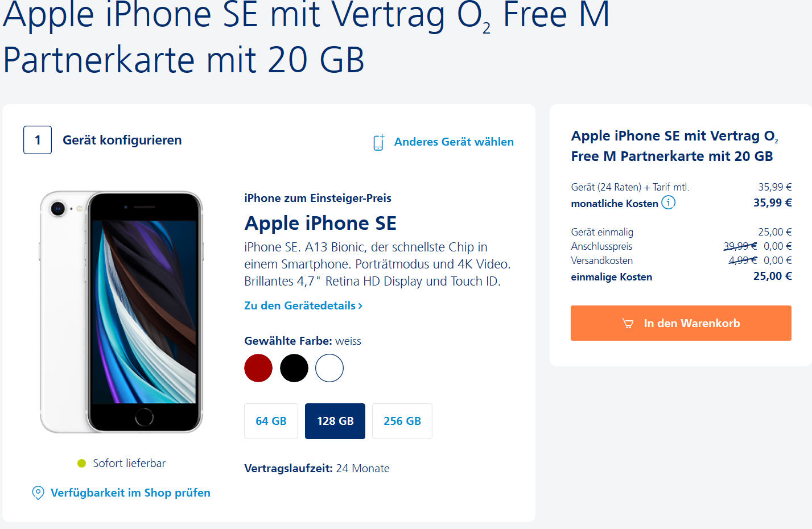This screenshot has width=812, height=529.
Task: Click the green Sofort lieferbar status dot
Action: [x=81, y=463]
